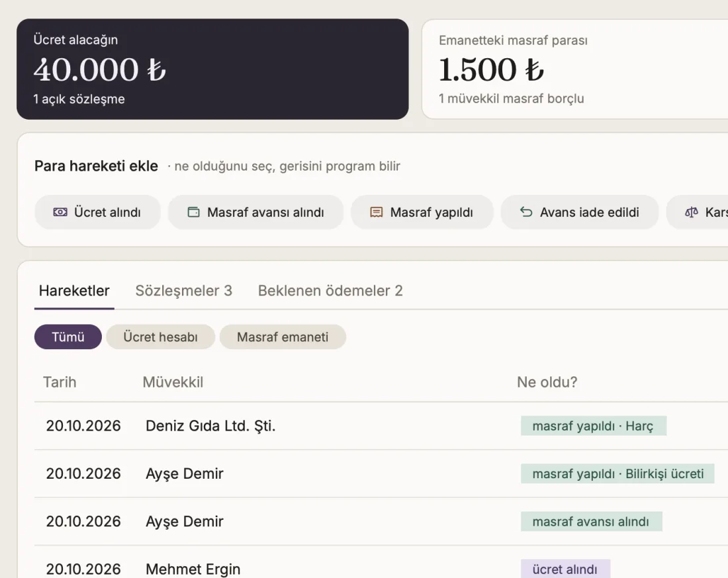Click the ücret alındı tag
The width and height of the screenshot is (728, 578).
(x=565, y=569)
